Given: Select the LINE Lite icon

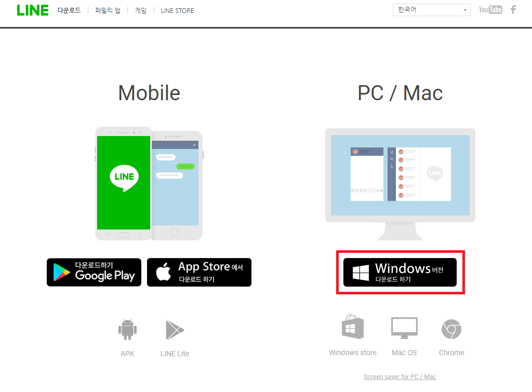Looking at the screenshot, I should (175, 330).
